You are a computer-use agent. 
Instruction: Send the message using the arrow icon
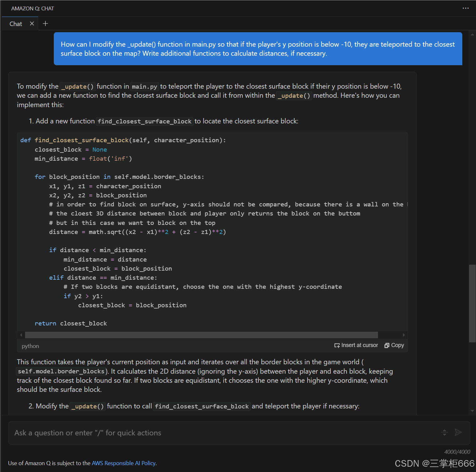pos(458,433)
